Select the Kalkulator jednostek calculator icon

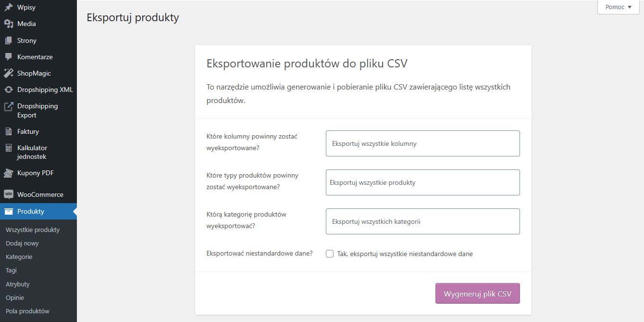(x=8, y=148)
